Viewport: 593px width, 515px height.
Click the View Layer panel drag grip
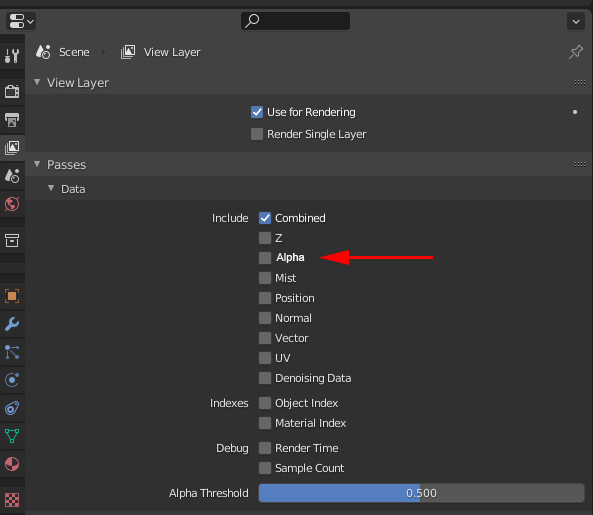point(580,82)
